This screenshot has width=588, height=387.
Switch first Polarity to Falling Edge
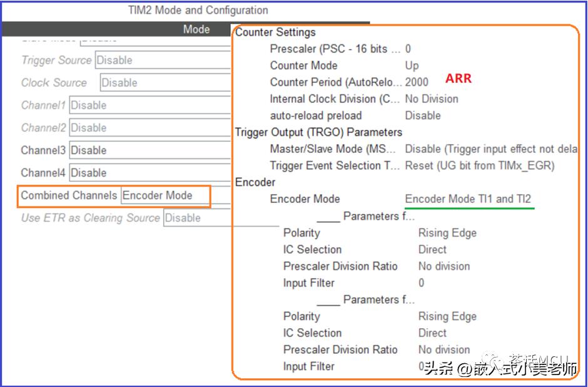pos(447,232)
